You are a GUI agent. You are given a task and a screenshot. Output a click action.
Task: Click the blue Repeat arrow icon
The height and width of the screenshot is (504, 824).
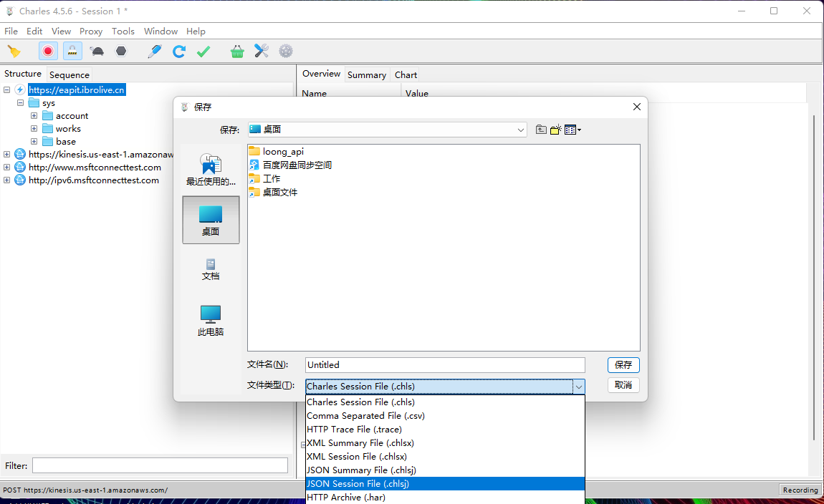point(178,51)
